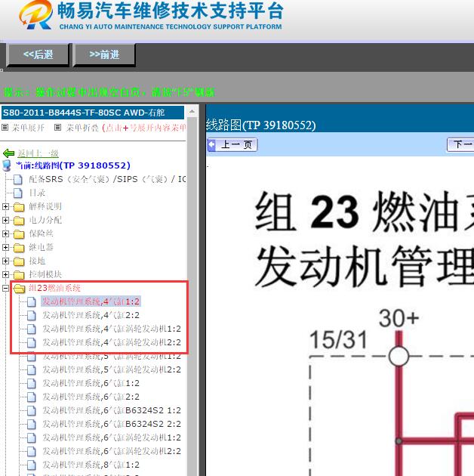The width and height of the screenshot is (474, 476).
Task: Expand the 控制模块 folder
Action: 5,275
